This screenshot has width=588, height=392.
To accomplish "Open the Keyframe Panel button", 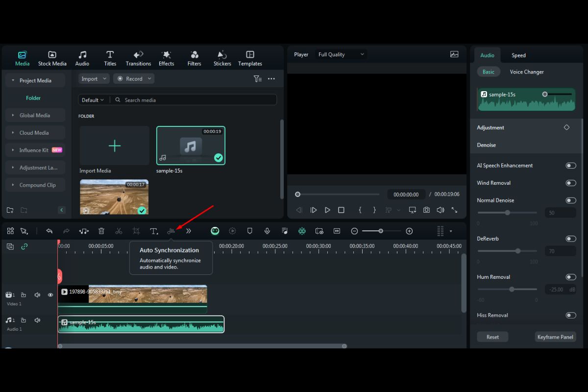I will pyautogui.click(x=555, y=337).
